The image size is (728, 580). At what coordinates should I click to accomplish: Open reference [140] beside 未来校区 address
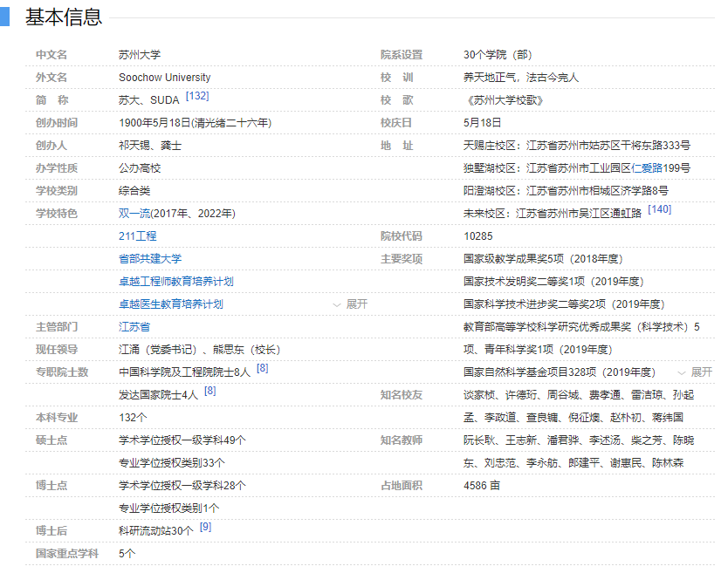659,209
